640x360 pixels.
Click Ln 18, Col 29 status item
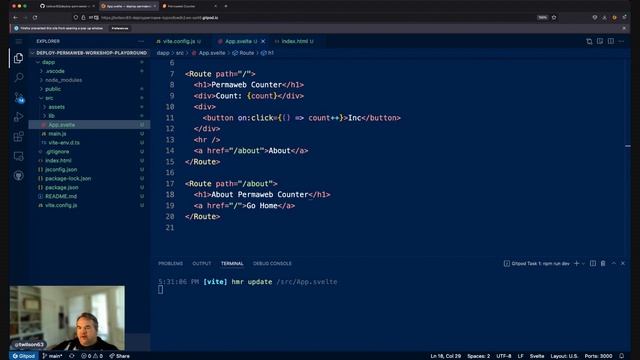click(x=445, y=356)
